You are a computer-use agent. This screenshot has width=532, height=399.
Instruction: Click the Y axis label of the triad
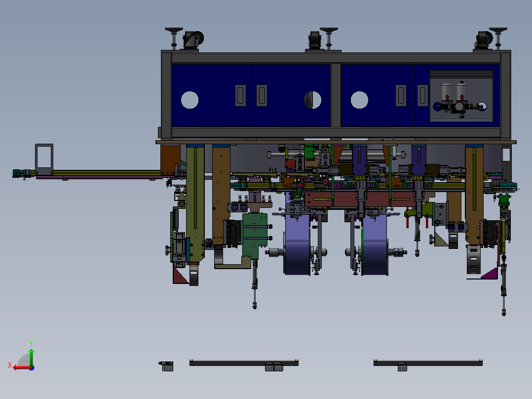coord(31,343)
